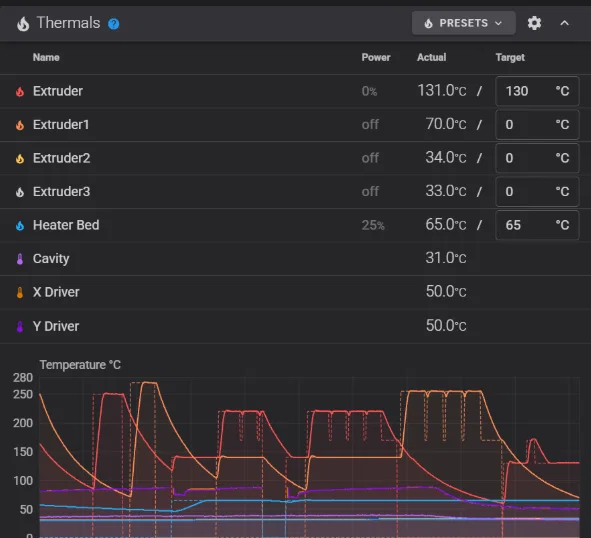Edit the Extruder2 target temperature field
Image resolution: width=591 pixels, height=538 pixels.
537,158
